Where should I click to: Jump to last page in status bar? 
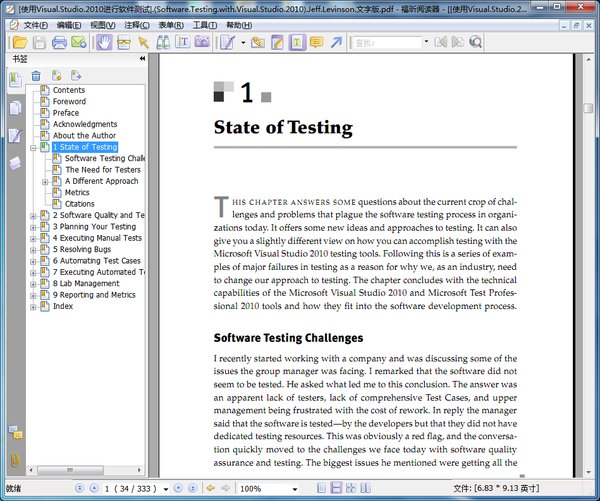193,488
